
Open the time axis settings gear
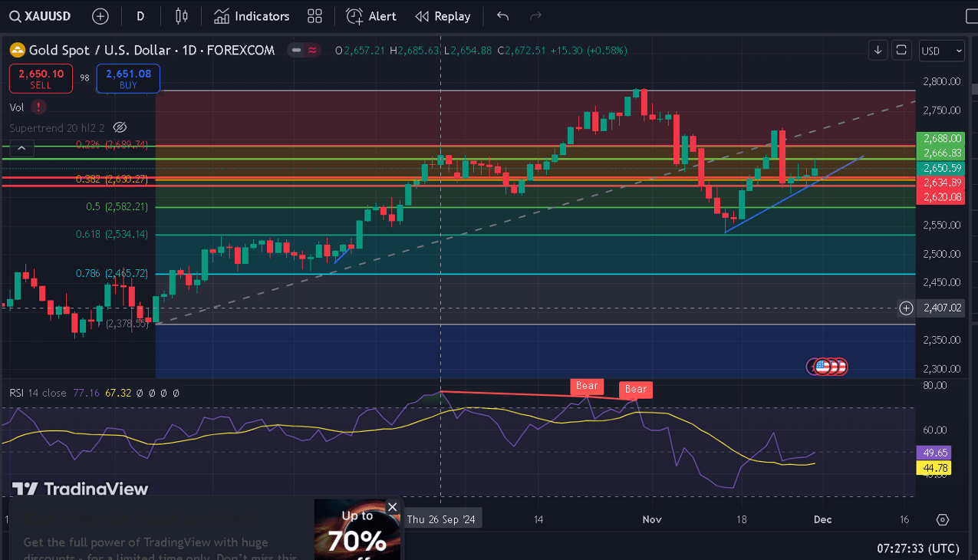[943, 519]
